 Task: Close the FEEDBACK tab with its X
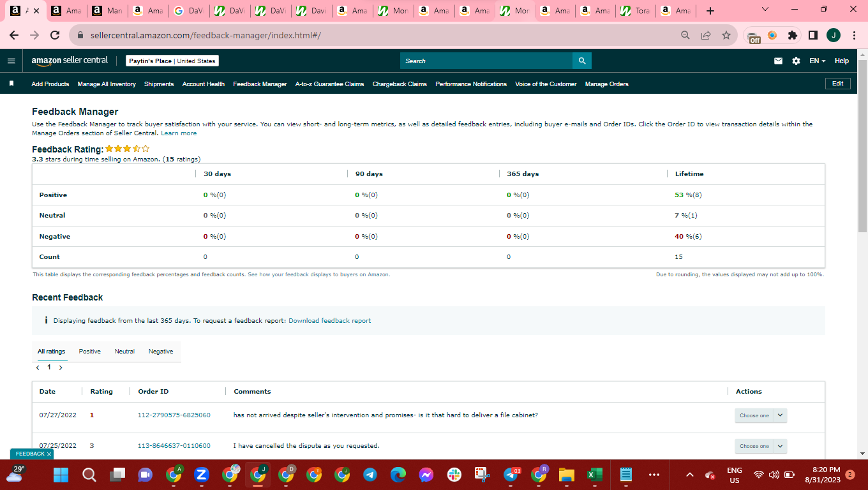coord(49,454)
